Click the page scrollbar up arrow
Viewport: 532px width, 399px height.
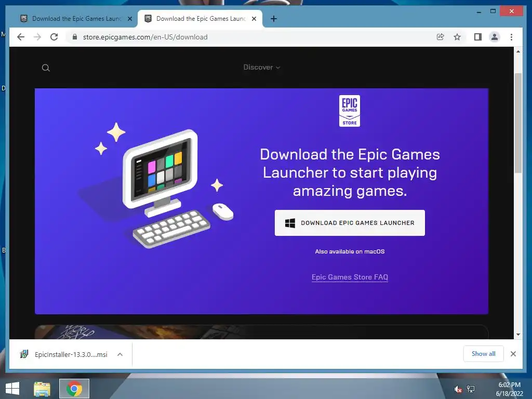(518, 51)
